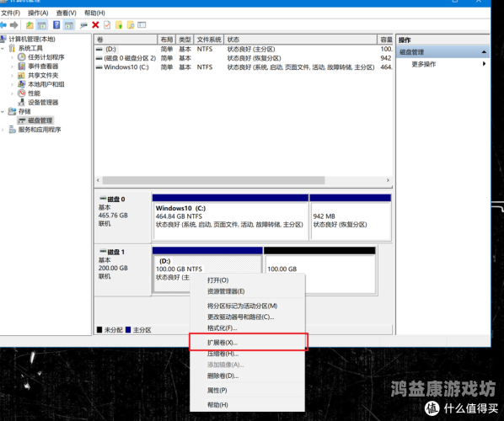Collapse the 磁盘管理 actions section arrow
Screen dimensions: 504x421
[484, 51]
